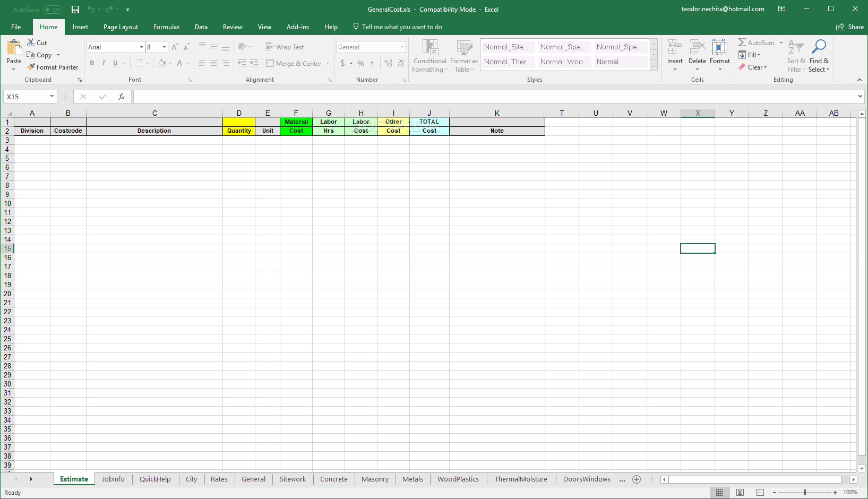Click the Increase Decimal icon
The image size is (868, 499).
coord(389,63)
